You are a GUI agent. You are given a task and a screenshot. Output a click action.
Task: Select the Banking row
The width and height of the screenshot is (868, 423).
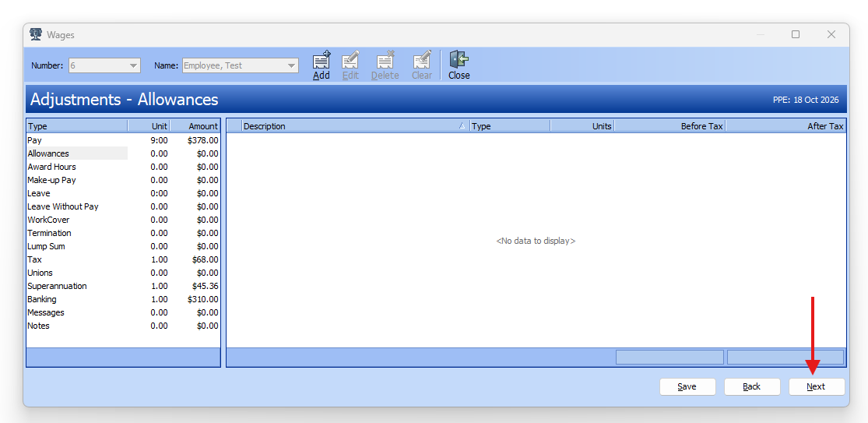click(123, 300)
